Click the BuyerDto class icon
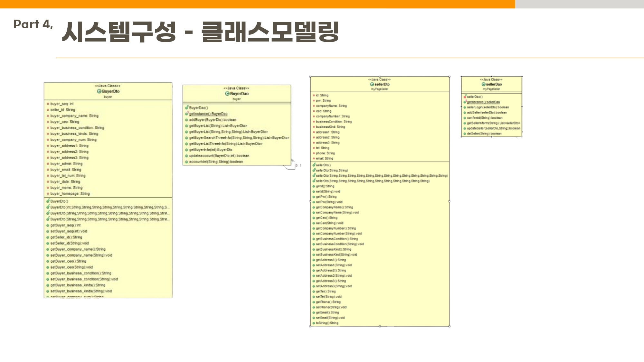644x362 pixels. pos(99,91)
